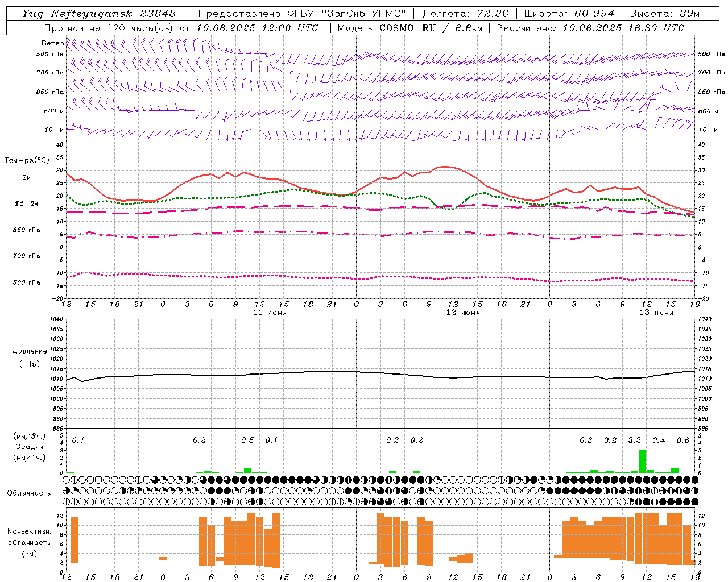The image size is (728, 582).
Task: Click the 3.2 precipitation value
Action: tap(634, 440)
